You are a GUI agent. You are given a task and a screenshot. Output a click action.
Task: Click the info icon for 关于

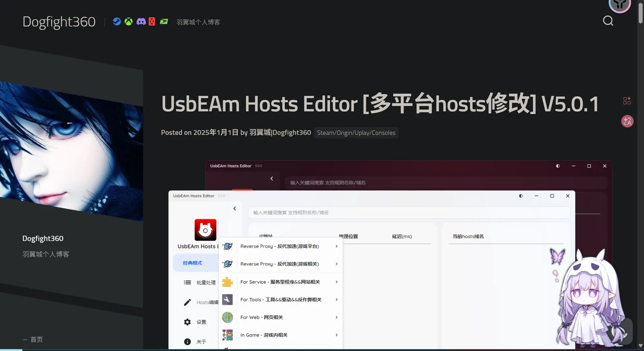pyautogui.click(x=187, y=342)
